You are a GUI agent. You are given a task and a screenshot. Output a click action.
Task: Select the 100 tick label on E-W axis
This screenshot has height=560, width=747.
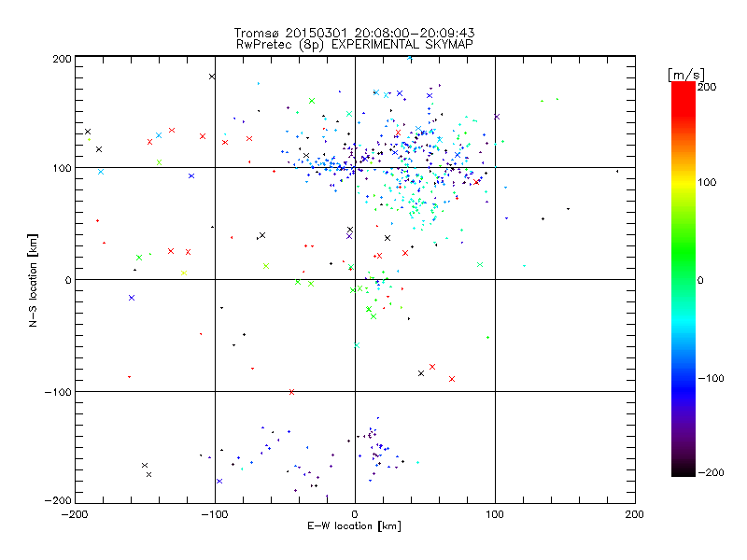pos(495,514)
